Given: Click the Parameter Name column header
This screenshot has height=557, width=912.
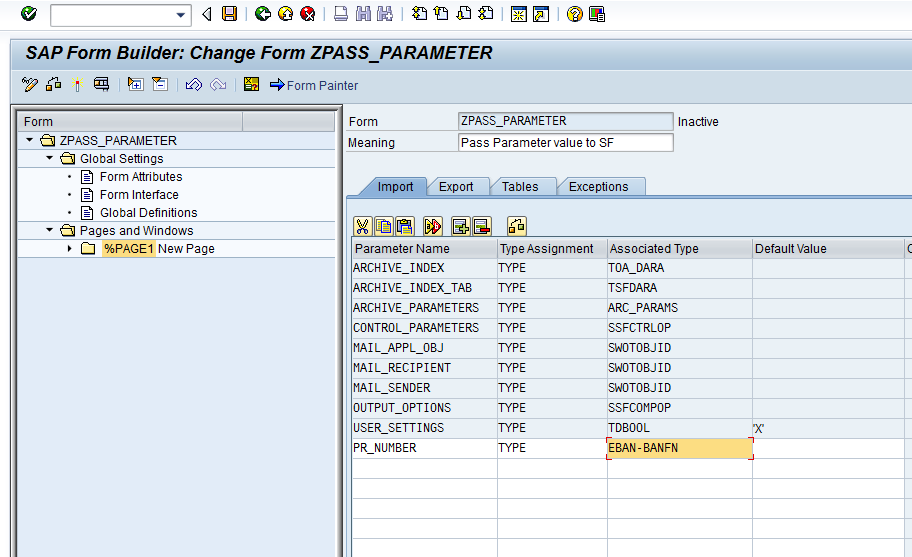Looking at the screenshot, I should (x=425, y=249).
